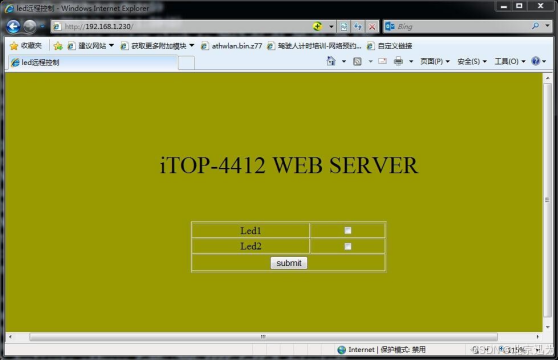Click the Home icon in command bar

pos(331,61)
